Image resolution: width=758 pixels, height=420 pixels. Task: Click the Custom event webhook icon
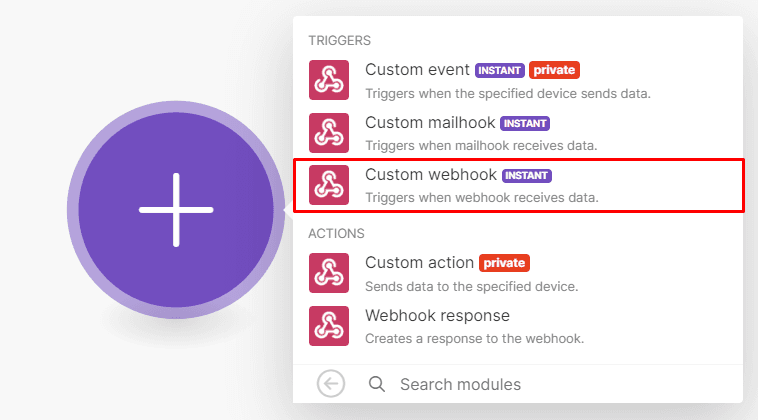click(x=329, y=80)
